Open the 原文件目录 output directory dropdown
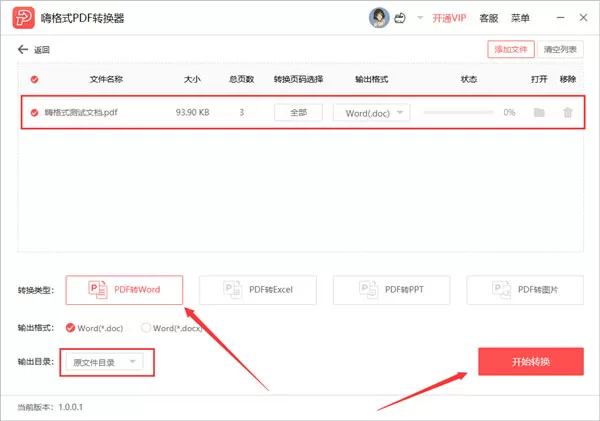The image size is (600, 421). pyautogui.click(x=104, y=362)
